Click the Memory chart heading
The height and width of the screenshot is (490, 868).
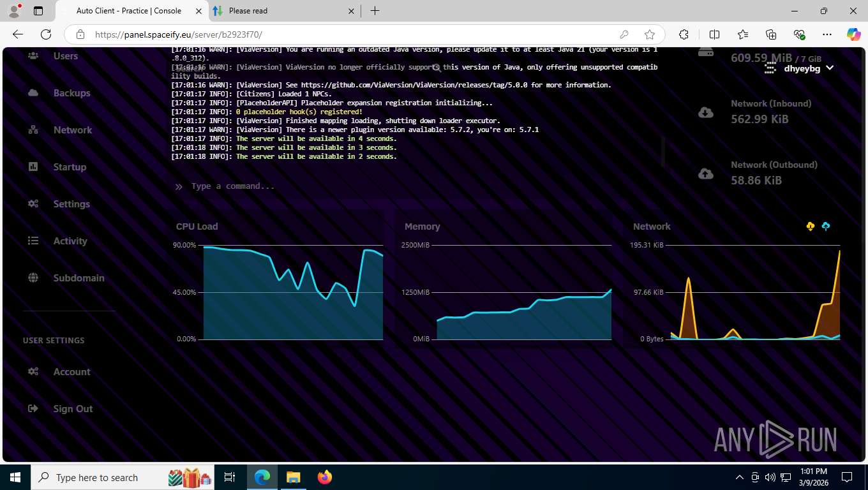pyautogui.click(x=423, y=226)
